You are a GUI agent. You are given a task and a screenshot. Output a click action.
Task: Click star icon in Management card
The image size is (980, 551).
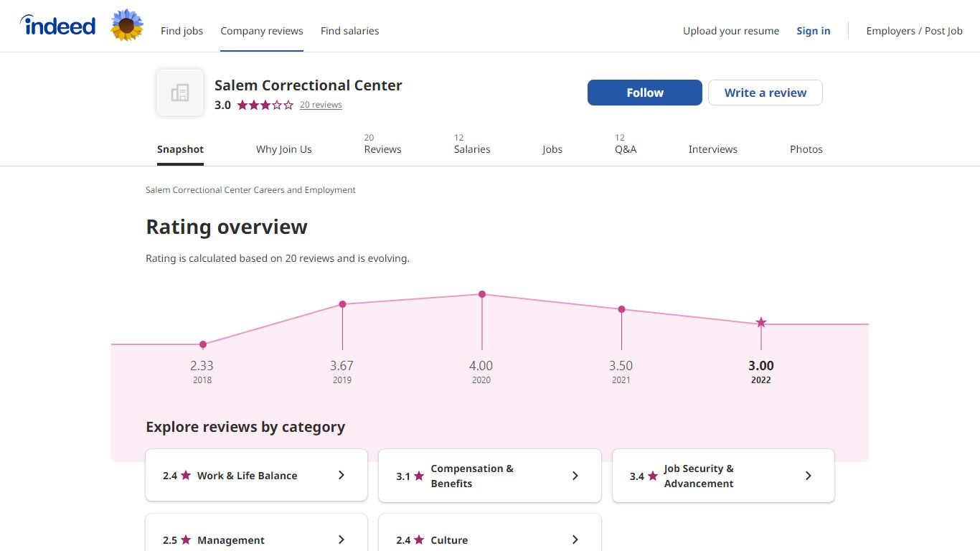click(x=186, y=540)
